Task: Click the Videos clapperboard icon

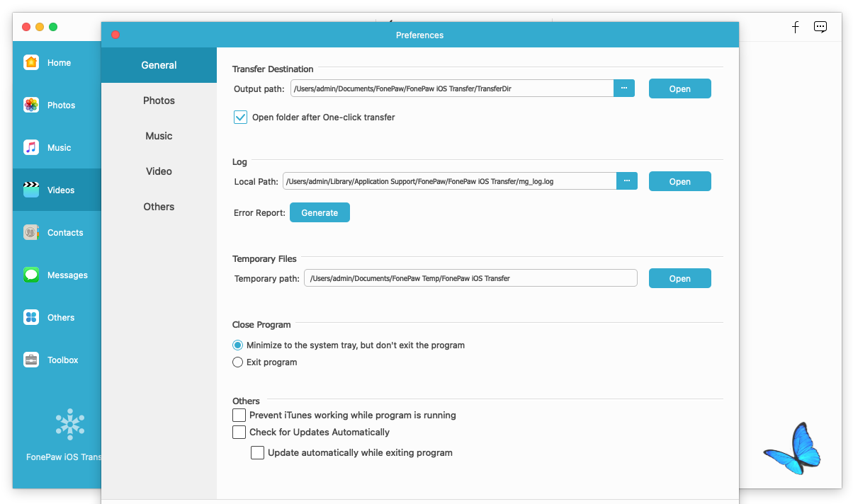Action: [x=31, y=190]
